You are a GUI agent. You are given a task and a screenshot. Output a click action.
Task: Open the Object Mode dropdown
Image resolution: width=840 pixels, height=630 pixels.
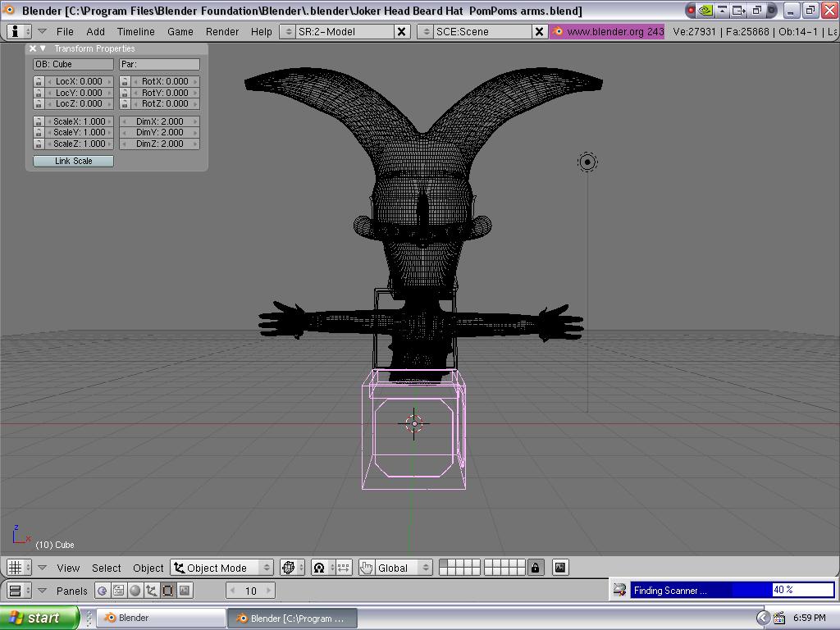(x=221, y=568)
